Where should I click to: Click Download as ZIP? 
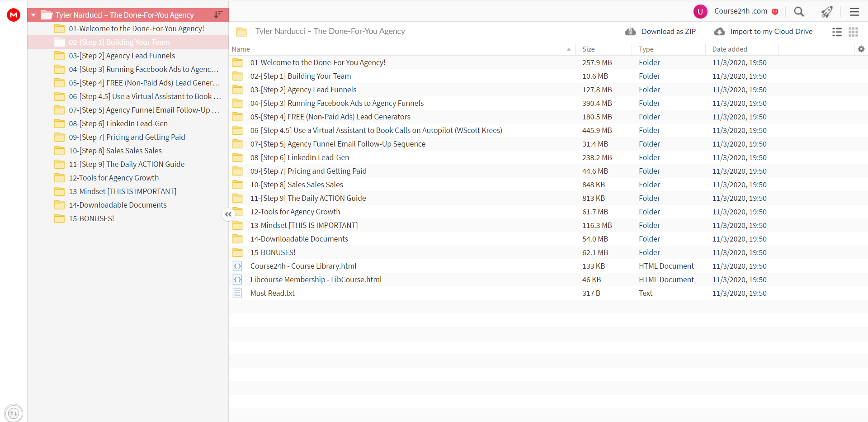660,32
